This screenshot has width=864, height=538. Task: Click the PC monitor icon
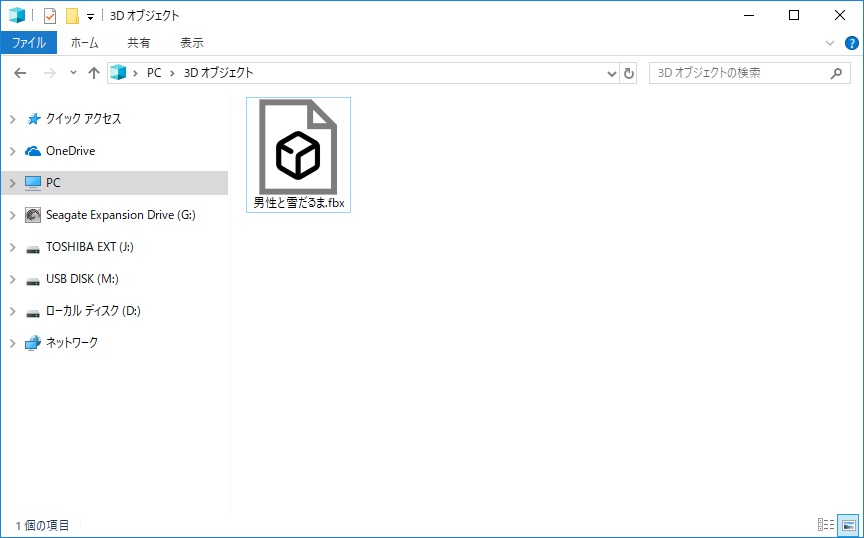pos(33,183)
